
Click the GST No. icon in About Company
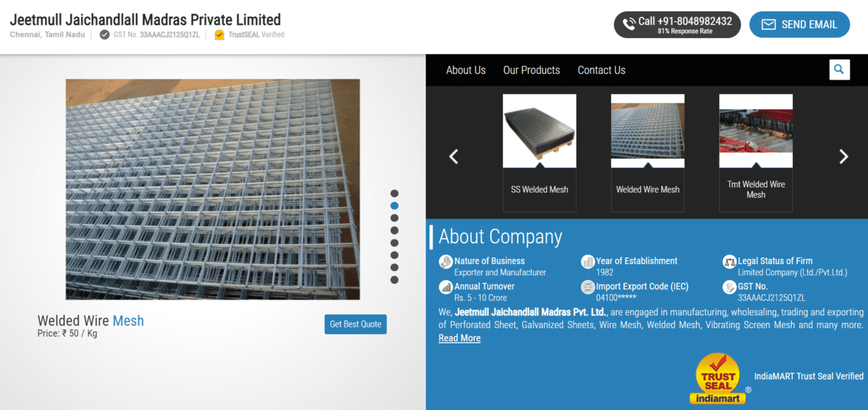point(729,287)
